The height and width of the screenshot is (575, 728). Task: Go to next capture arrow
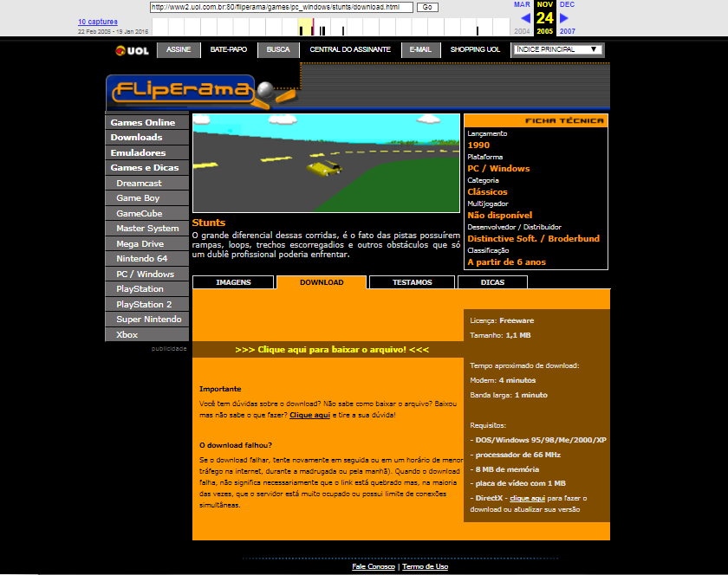pyautogui.click(x=563, y=18)
